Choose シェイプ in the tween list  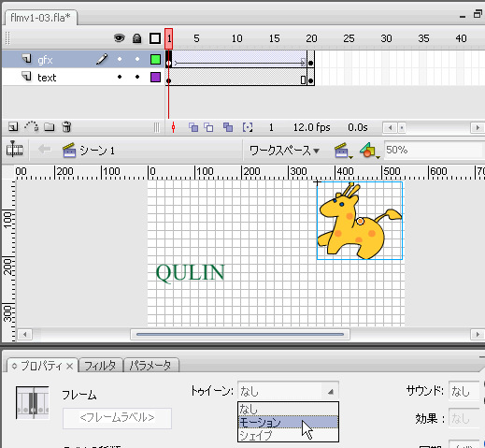click(x=288, y=435)
